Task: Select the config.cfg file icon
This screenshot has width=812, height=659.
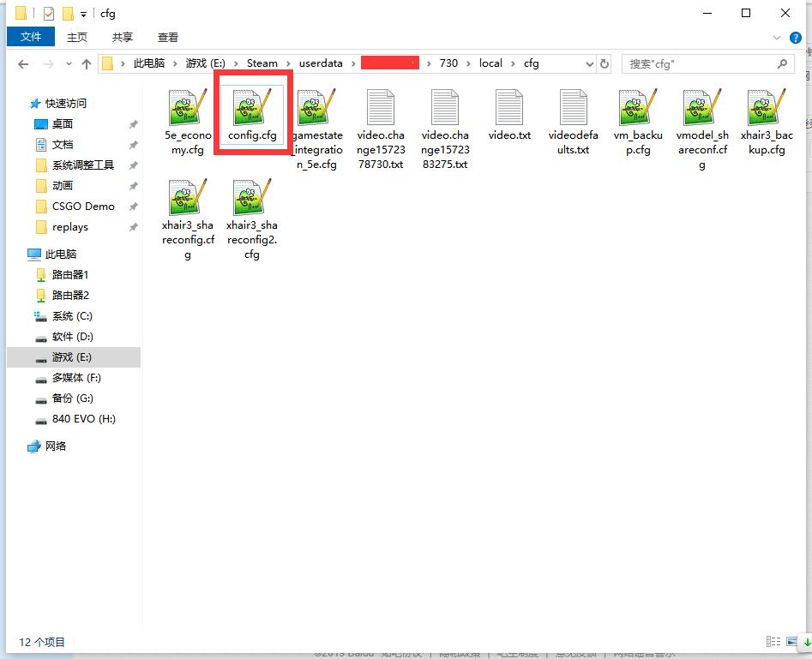Action: coord(252,107)
